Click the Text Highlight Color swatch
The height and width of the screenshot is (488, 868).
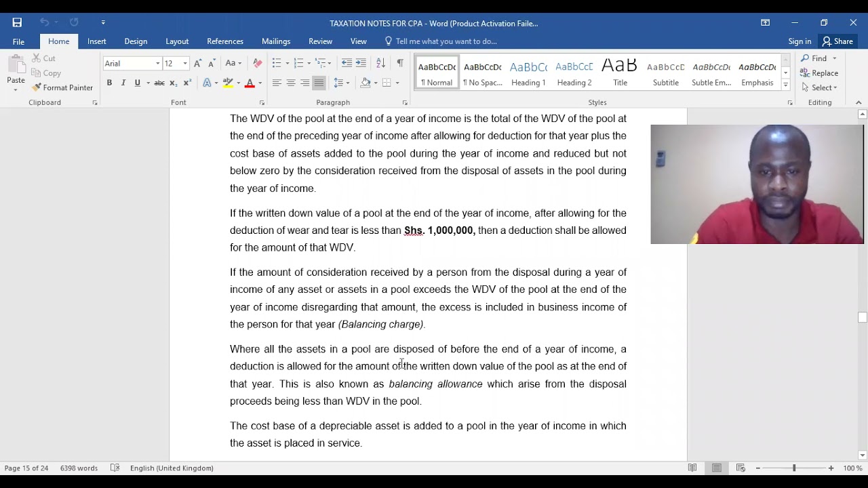pyautogui.click(x=229, y=83)
